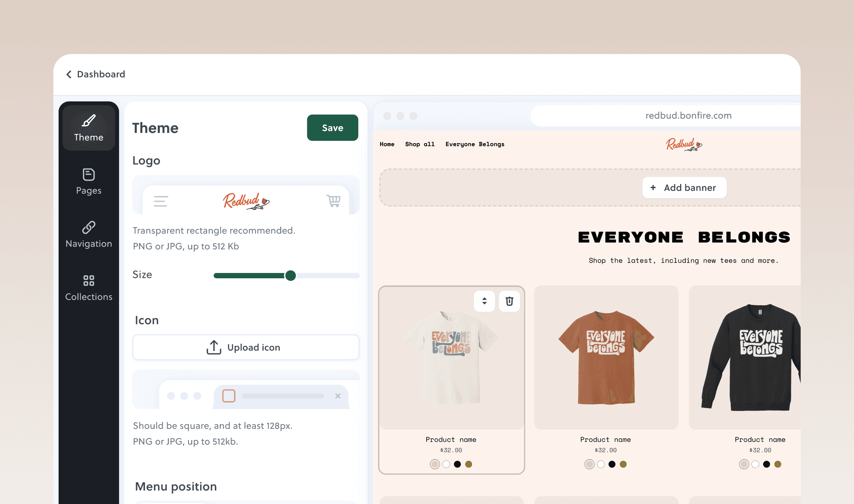Click the EVERYONE BELONGS collection heading

[684, 237]
